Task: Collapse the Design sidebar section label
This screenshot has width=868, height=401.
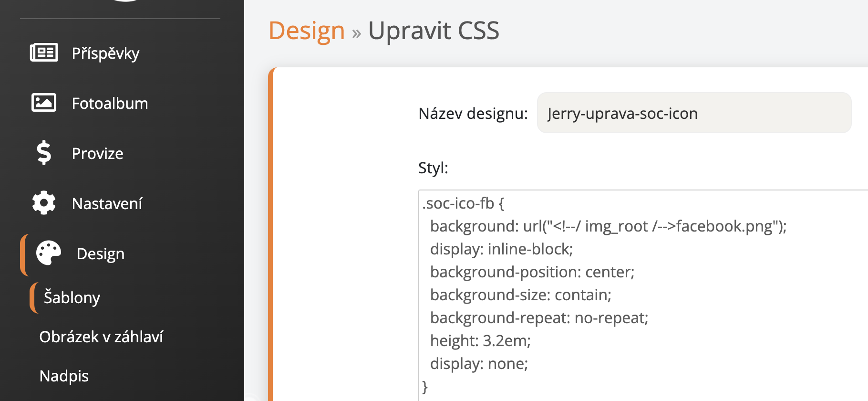Action: (100, 254)
